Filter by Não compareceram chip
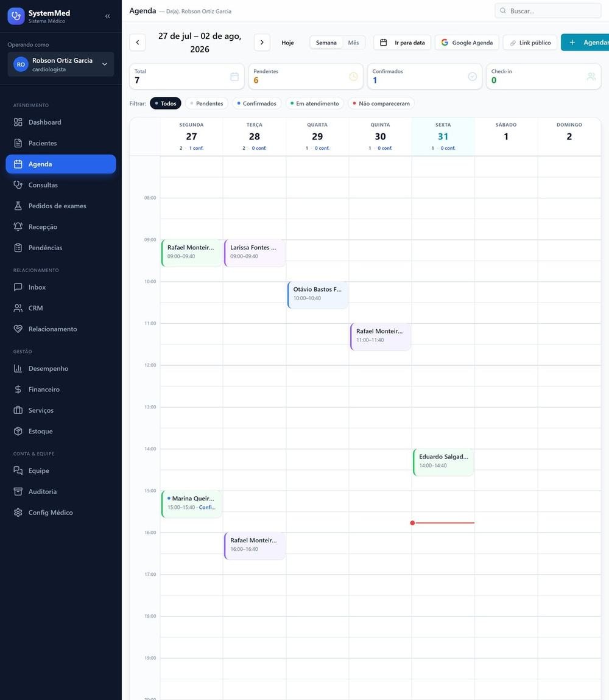Viewport: 609px width, 700px height. coord(381,103)
